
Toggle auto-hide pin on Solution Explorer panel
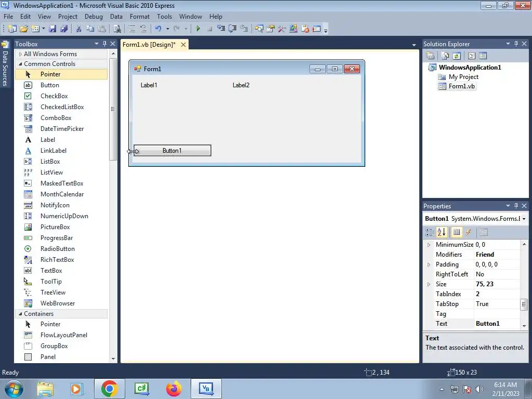point(516,44)
